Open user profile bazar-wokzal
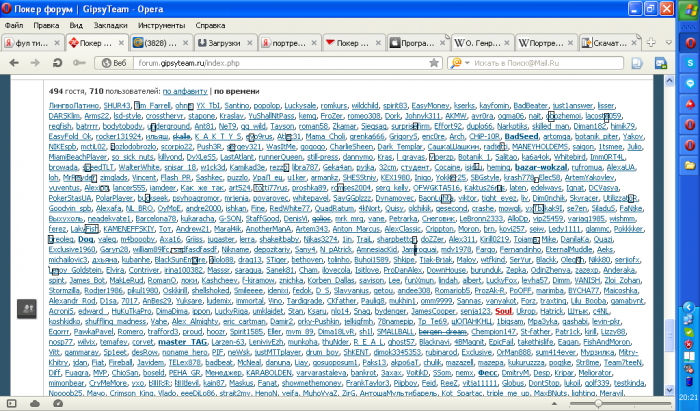Viewport: 700px width, 411px height. tap(541, 167)
